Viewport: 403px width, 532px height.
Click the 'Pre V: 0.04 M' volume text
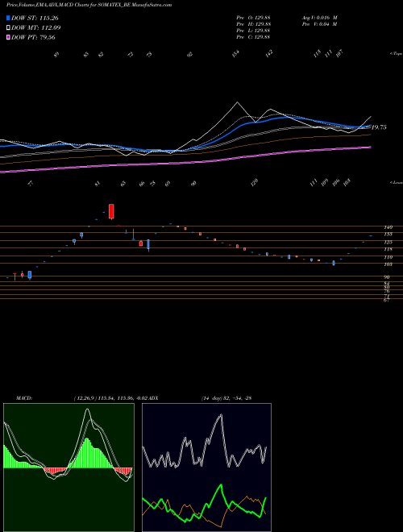(x=319, y=24)
